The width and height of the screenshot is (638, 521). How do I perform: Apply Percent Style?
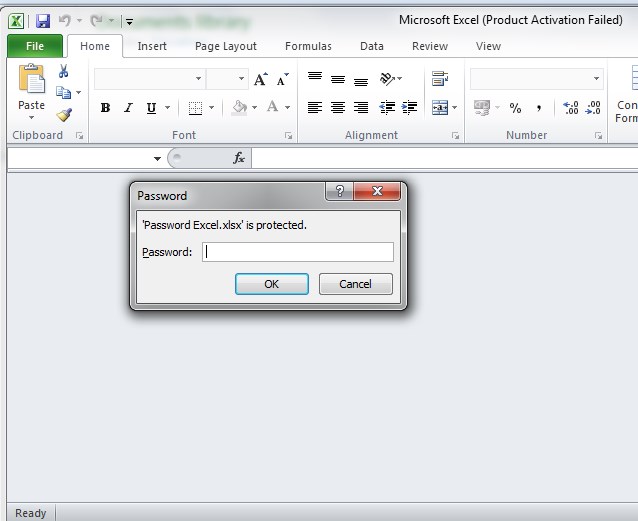click(515, 108)
